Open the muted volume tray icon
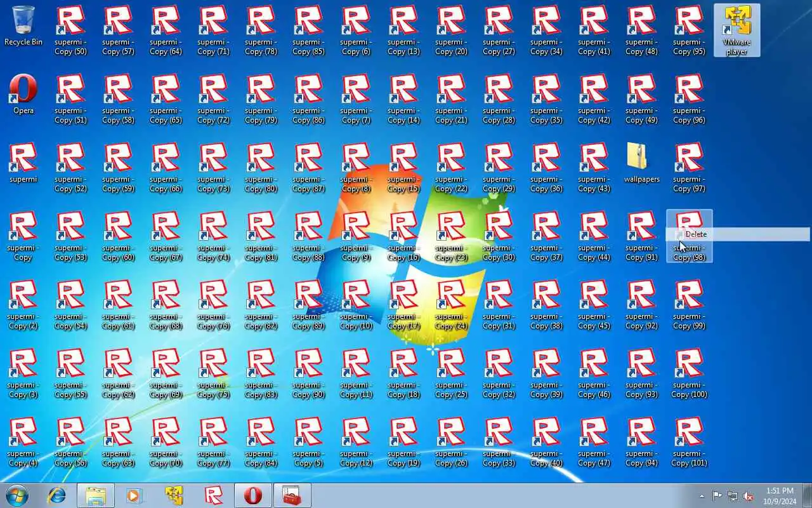This screenshot has width=812, height=508. [749, 496]
